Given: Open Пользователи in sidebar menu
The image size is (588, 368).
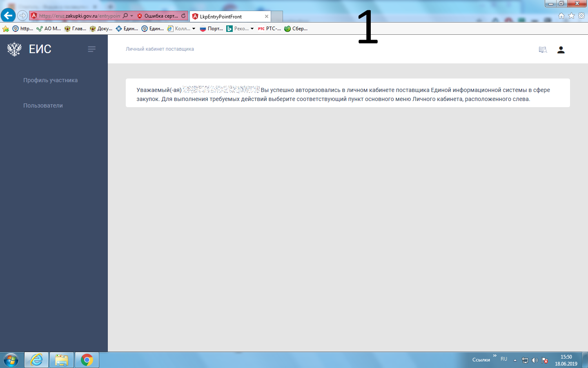Looking at the screenshot, I should 43,105.
